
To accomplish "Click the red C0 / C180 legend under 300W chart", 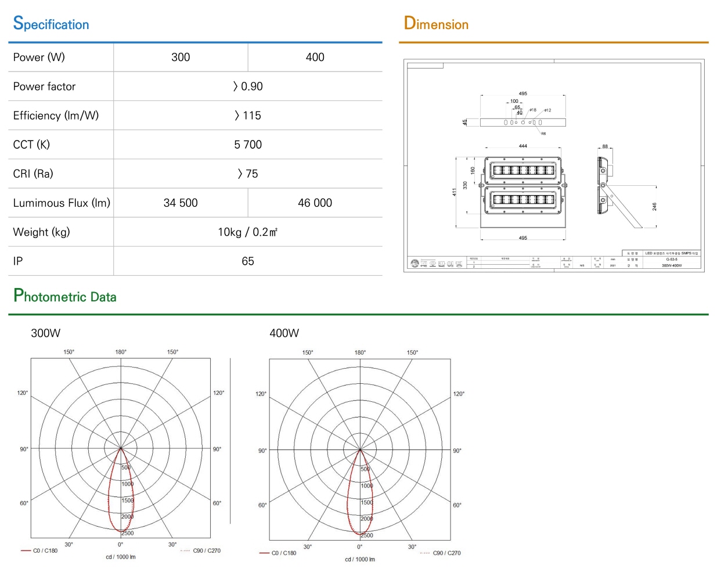I will point(39,550).
